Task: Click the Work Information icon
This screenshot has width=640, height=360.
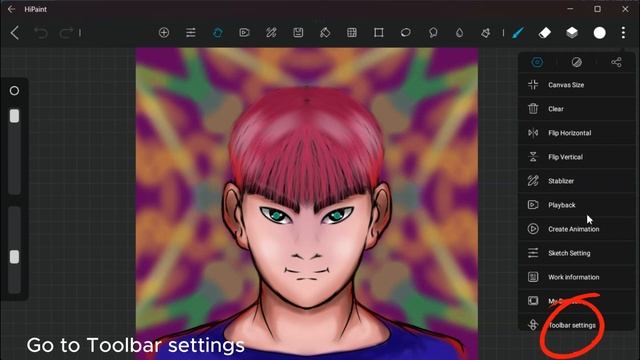Action: coord(533,277)
